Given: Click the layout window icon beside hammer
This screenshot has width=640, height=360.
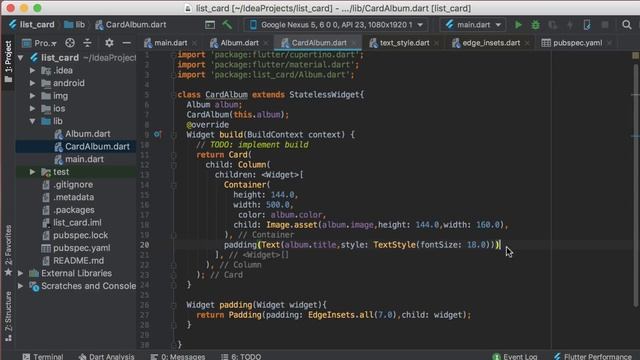Looking at the screenshot, I should coord(210,25).
